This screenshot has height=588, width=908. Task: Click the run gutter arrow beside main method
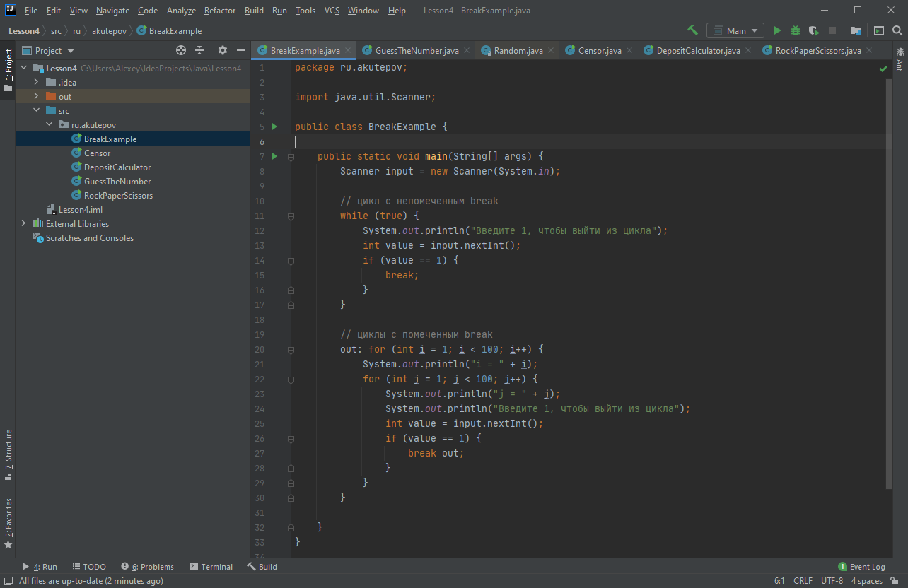[275, 156]
